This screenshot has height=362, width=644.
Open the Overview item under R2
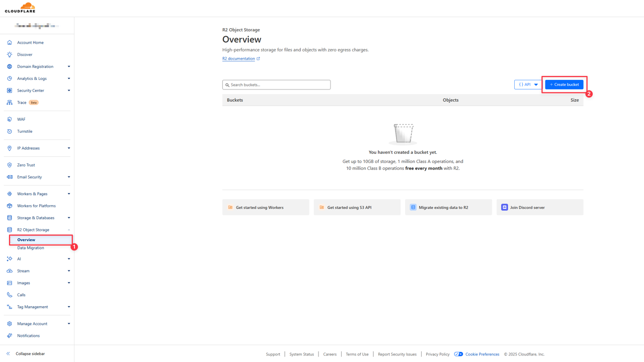[x=26, y=240]
